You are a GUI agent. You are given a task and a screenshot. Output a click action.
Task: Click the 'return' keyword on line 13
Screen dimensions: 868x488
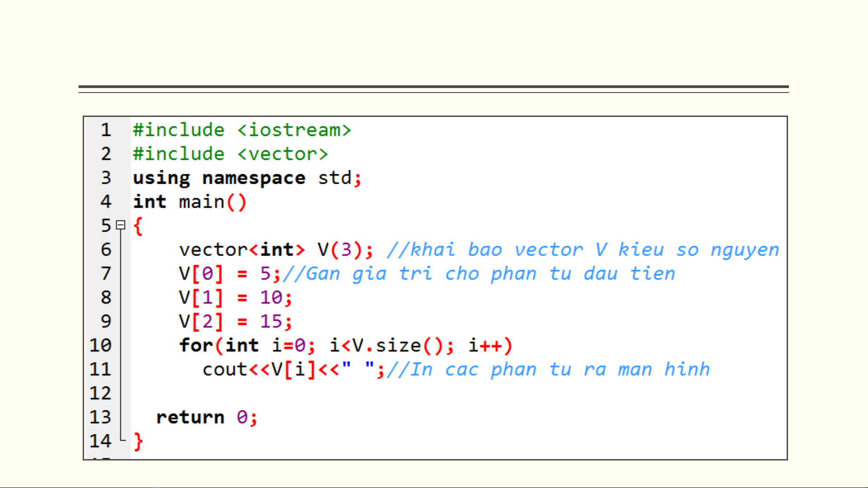point(190,417)
